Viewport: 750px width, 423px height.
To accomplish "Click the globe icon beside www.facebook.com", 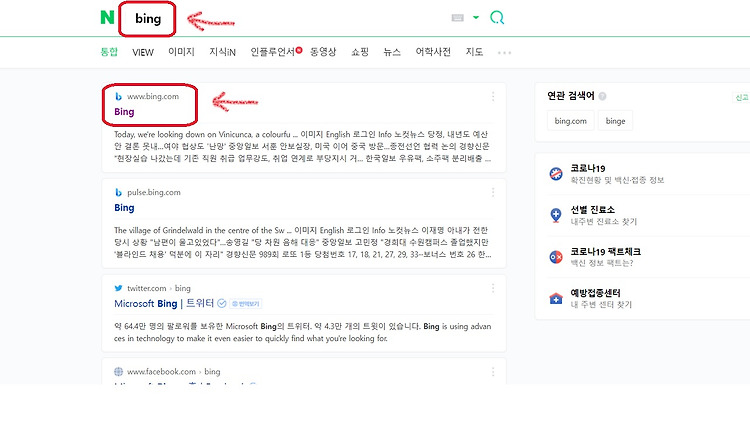I will [x=119, y=371].
